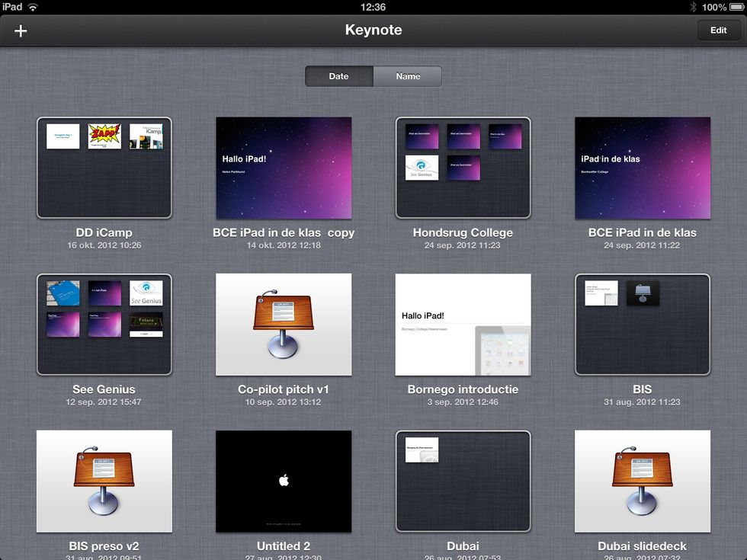Viewport: 747px width, 560px height.
Task: Create a new presentation with the plus icon
Action: tap(20, 31)
